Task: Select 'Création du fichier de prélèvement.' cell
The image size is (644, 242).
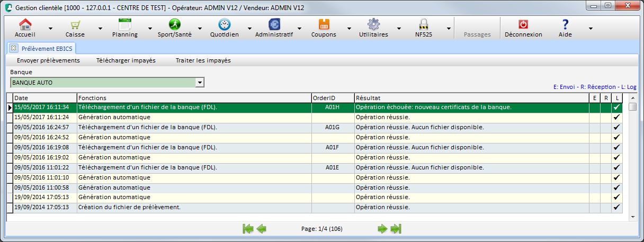Action: pyautogui.click(x=194, y=208)
